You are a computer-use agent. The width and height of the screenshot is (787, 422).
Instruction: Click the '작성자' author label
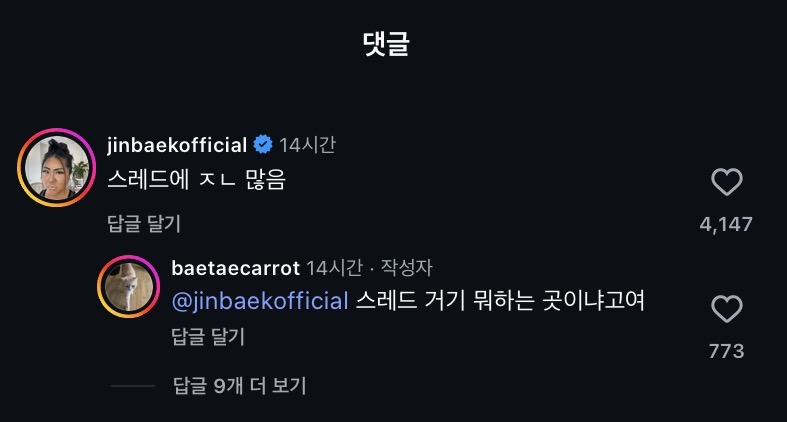click(x=408, y=267)
